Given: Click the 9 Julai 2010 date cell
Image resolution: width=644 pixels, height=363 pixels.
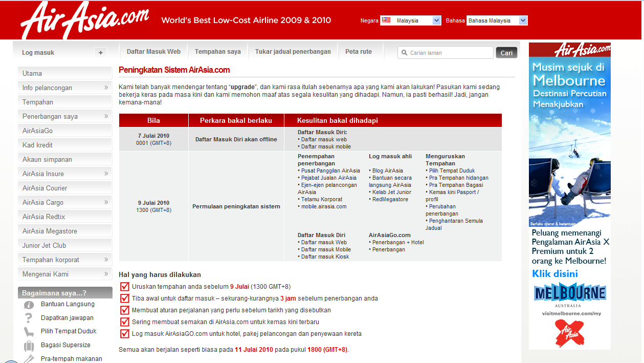Looking at the screenshot, I should [153, 206].
